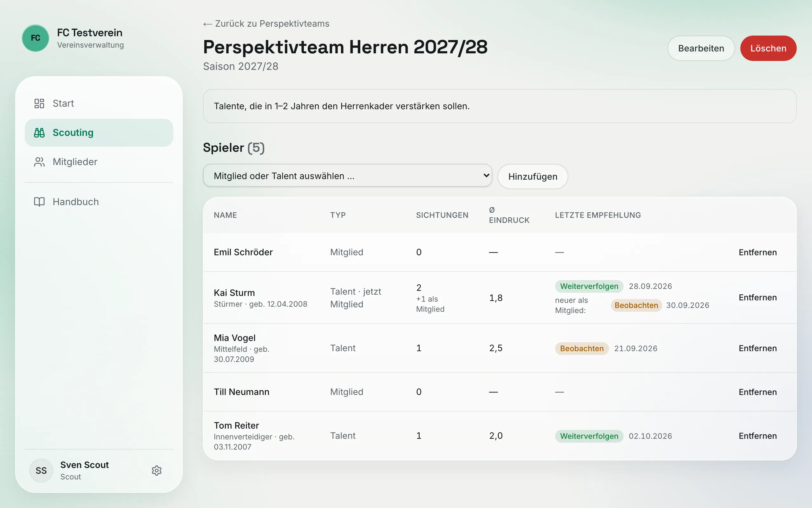
Task: Click the Ø Eindruck column header
Action: click(x=509, y=215)
